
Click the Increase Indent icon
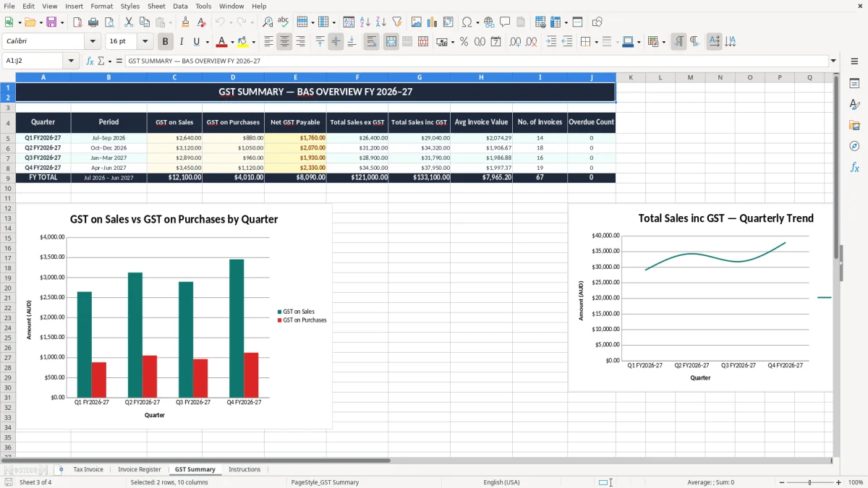[x=551, y=42]
